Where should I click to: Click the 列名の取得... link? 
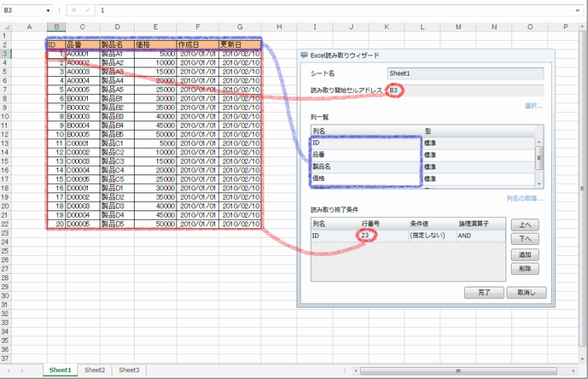point(524,198)
